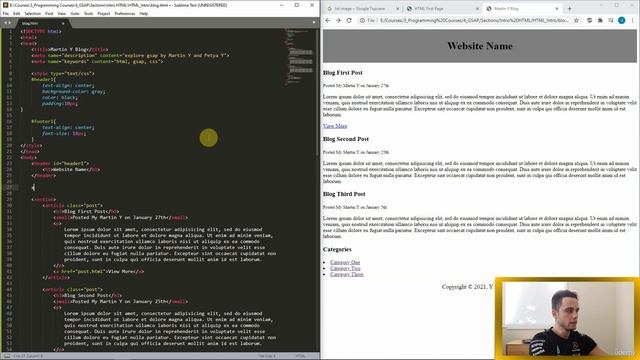Open the tab list dropdown arrow in Sublime Text
640x360 pixels.
(x=314, y=23)
